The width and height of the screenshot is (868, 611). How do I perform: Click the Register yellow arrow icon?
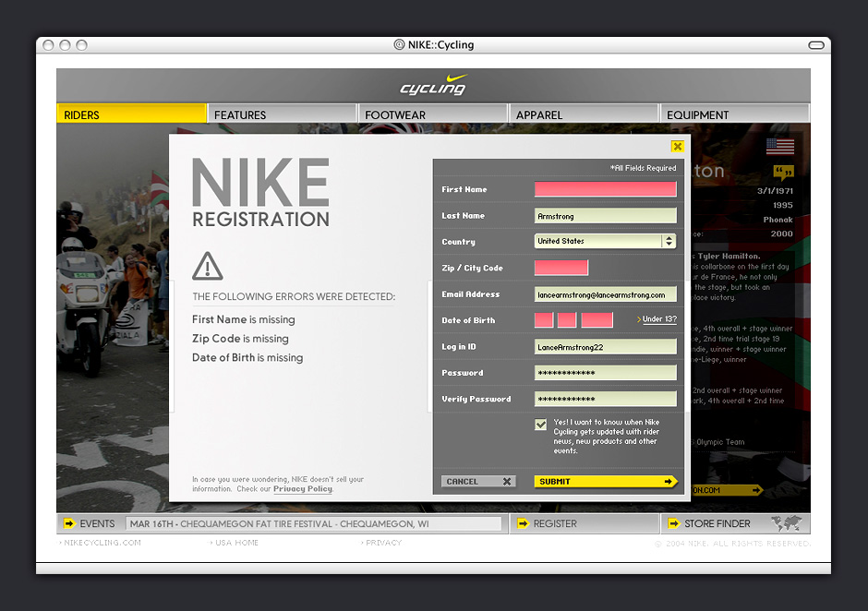[523, 523]
